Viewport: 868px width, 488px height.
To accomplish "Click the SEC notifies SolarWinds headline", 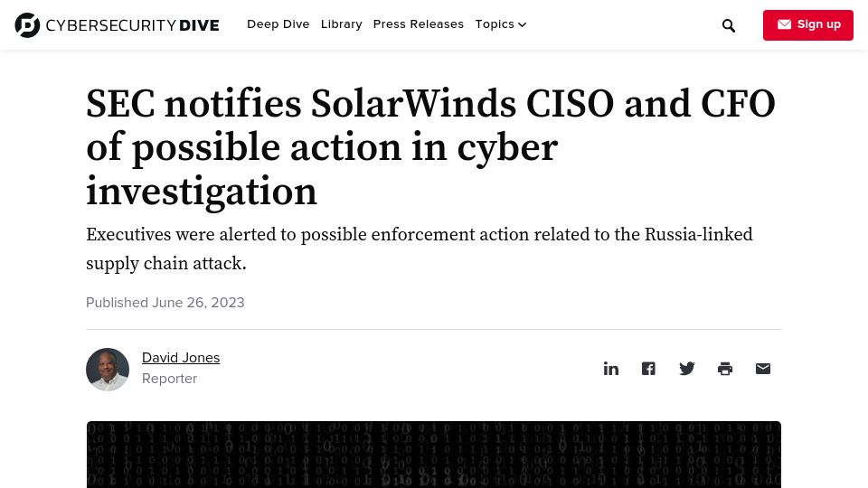I will pyautogui.click(x=430, y=147).
